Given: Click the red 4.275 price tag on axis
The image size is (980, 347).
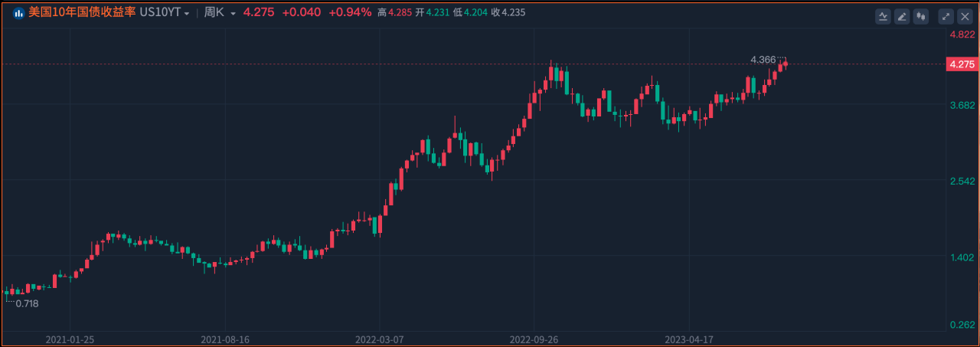Looking at the screenshot, I should tap(962, 64).
